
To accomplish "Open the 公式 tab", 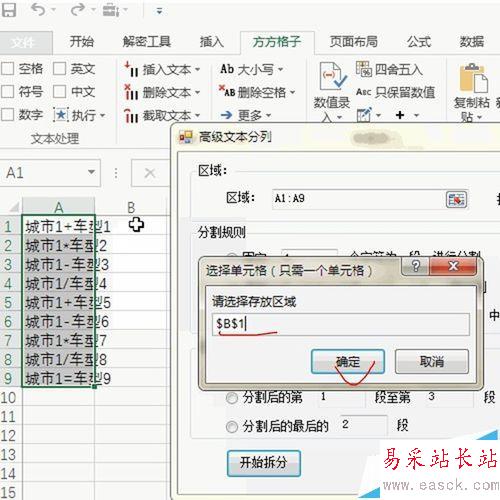I will pyautogui.click(x=419, y=42).
